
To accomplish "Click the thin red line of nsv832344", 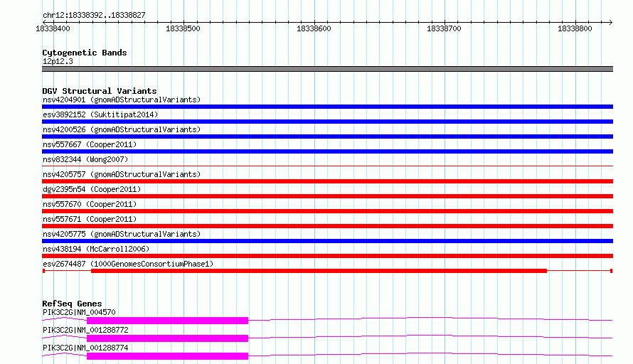I will pos(327,166).
